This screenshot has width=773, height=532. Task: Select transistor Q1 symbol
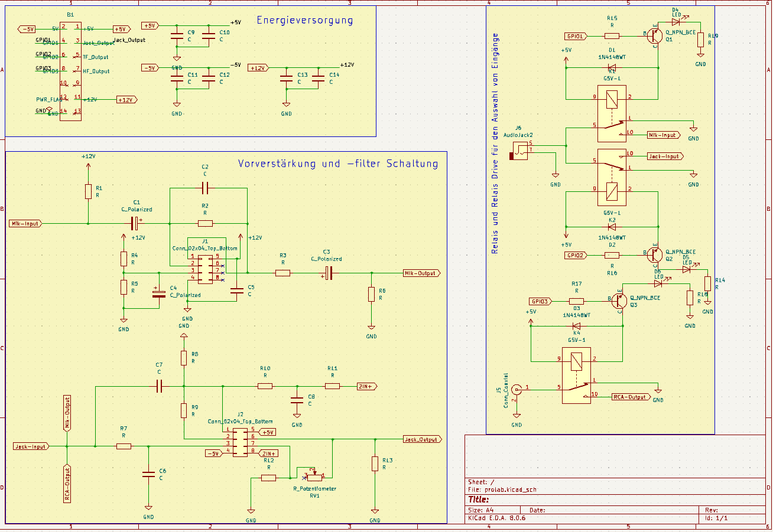pos(654,36)
